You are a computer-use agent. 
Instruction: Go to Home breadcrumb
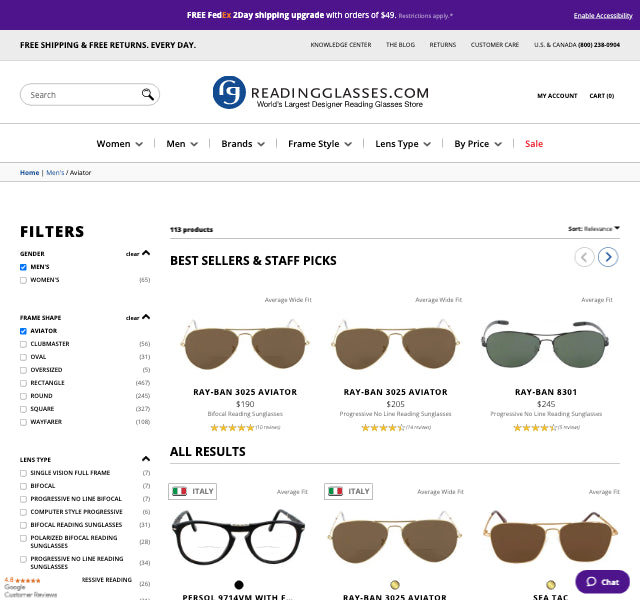coord(29,173)
